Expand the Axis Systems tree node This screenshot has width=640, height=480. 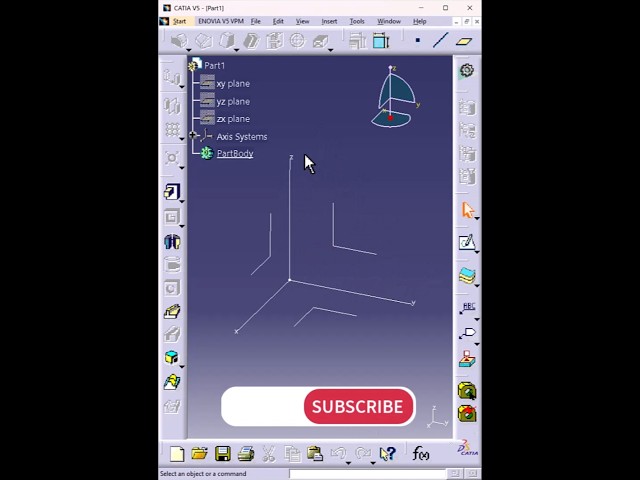[x=193, y=135]
